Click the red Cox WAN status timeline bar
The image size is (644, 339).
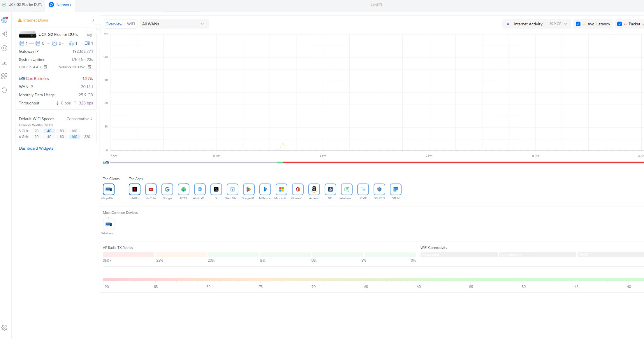click(x=437, y=162)
